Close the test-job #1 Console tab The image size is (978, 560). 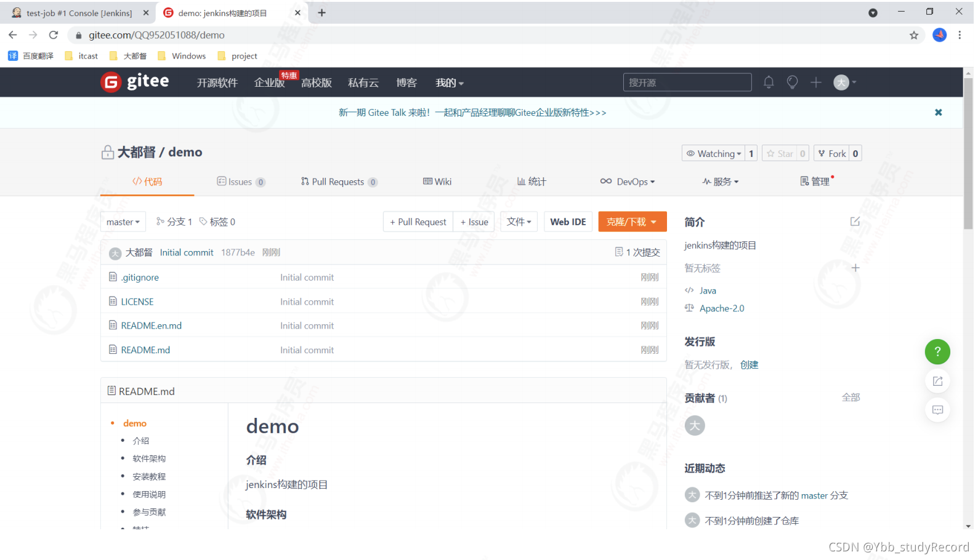point(146,13)
